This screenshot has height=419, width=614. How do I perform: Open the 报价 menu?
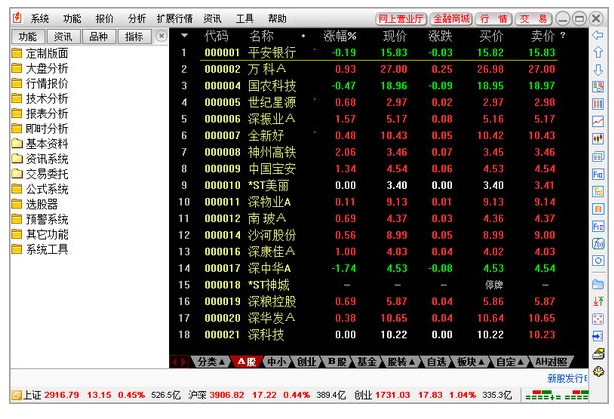(105, 18)
